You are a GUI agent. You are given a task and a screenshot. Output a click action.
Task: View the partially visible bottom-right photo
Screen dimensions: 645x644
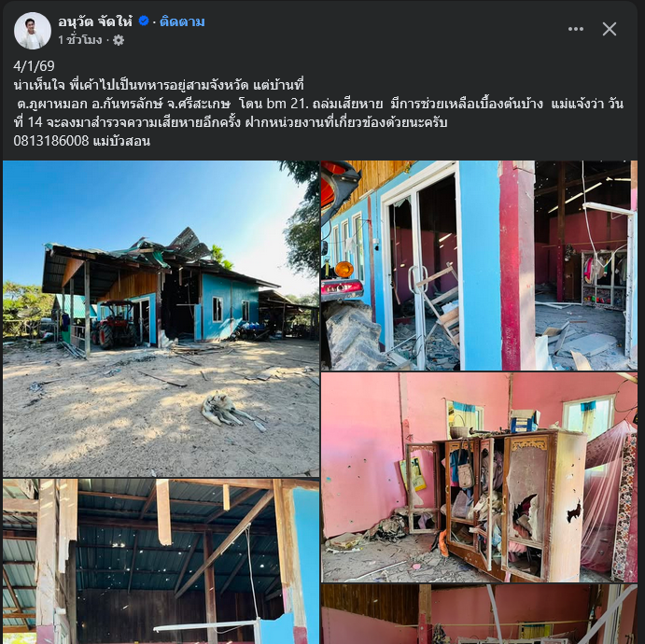(x=479, y=614)
